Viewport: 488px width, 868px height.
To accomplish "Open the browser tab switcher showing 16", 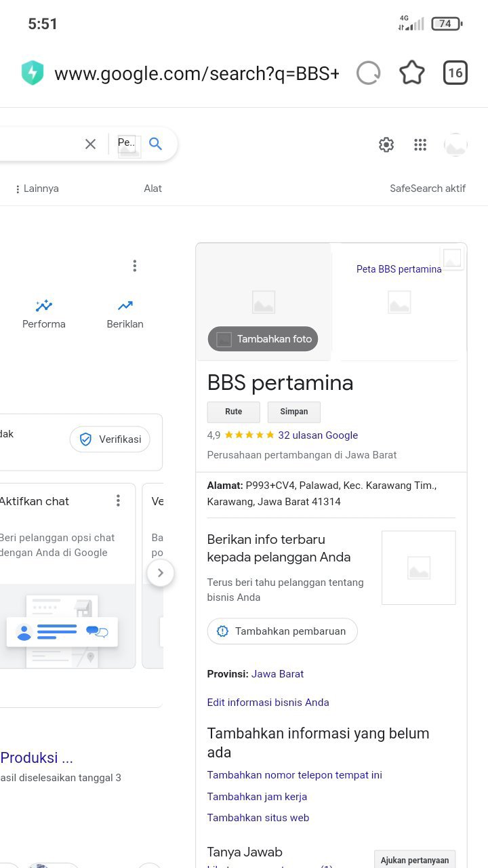I will pyautogui.click(x=455, y=73).
